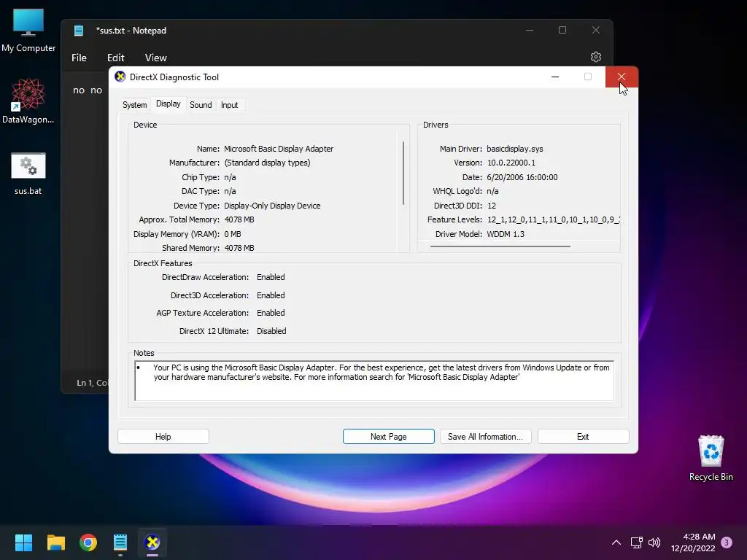Viewport: 747px width, 560px height.
Task: Open the Notepad File menu
Action: click(79, 58)
